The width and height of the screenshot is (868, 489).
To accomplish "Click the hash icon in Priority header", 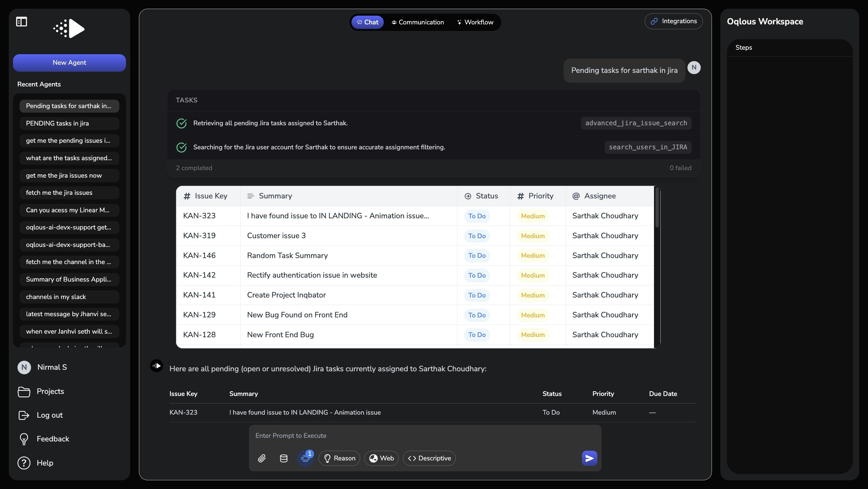I will tap(520, 196).
